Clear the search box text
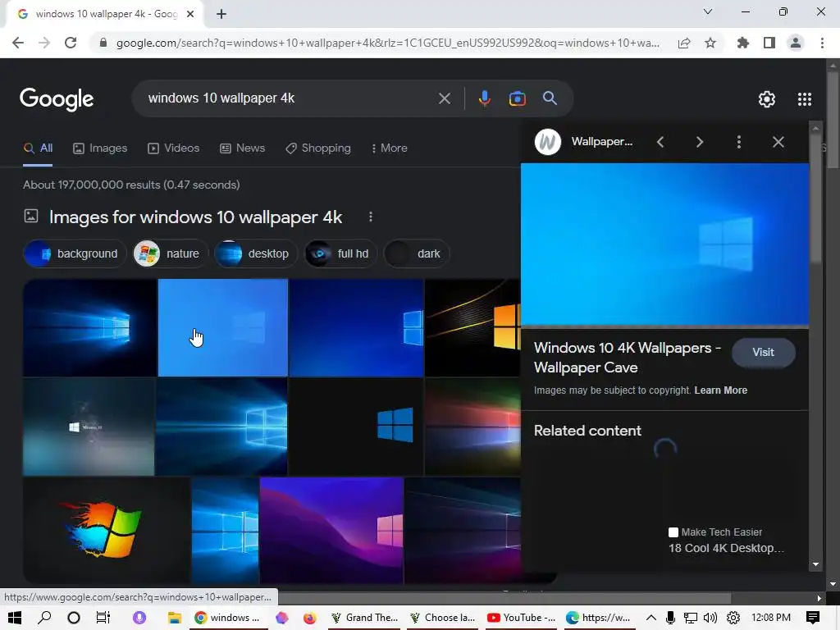The width and height of the screenshot is (840, 630). (444, 98)
